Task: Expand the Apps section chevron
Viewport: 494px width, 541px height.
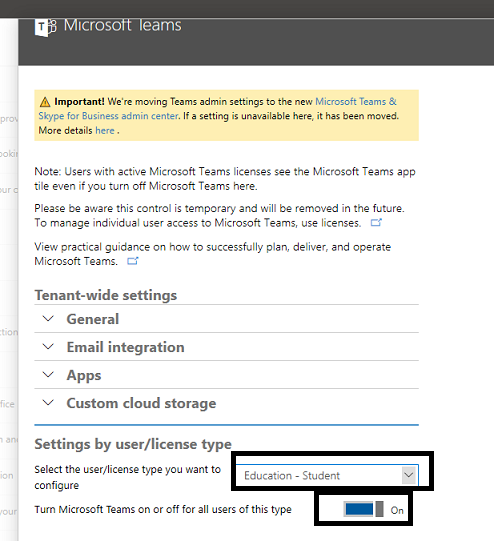Action: click(48, 374)
